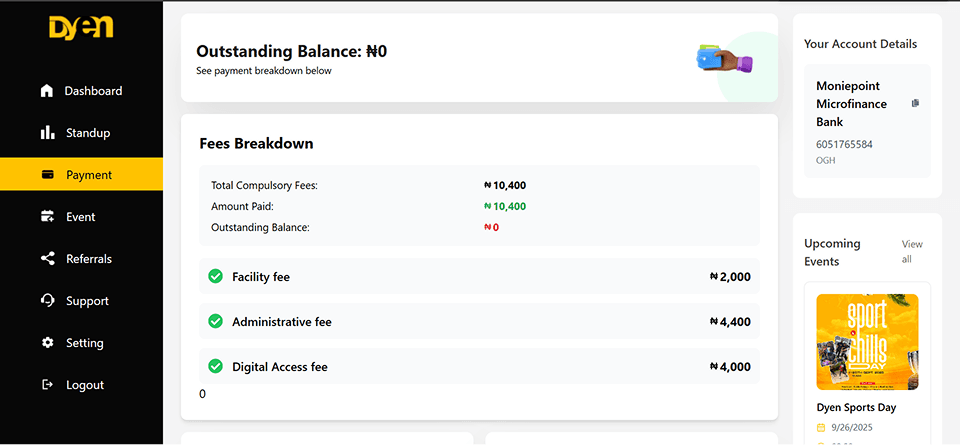Click View all upcoming events link

(912, 252)
